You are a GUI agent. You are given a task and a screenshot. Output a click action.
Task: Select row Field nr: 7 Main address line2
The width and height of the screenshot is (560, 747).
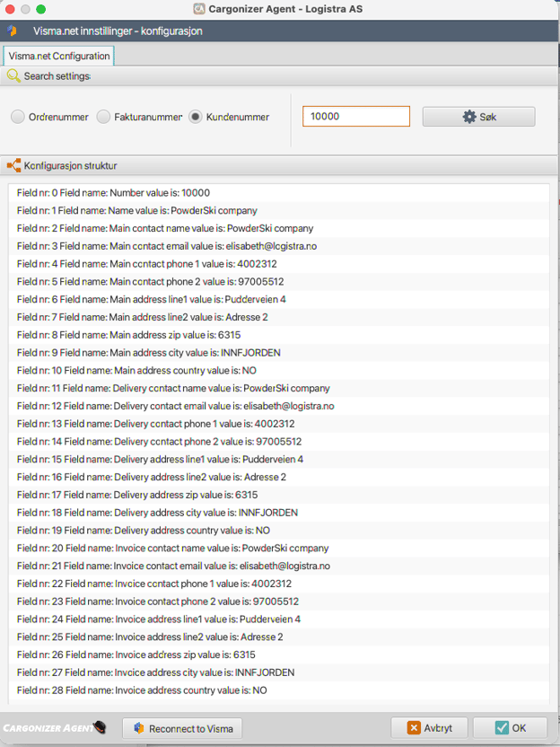279,317
